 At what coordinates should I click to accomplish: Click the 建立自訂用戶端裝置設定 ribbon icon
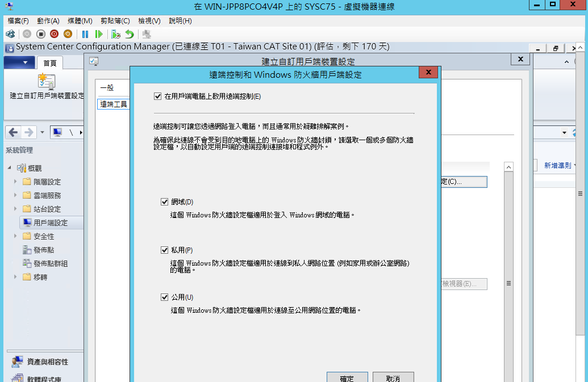(47, 81)
